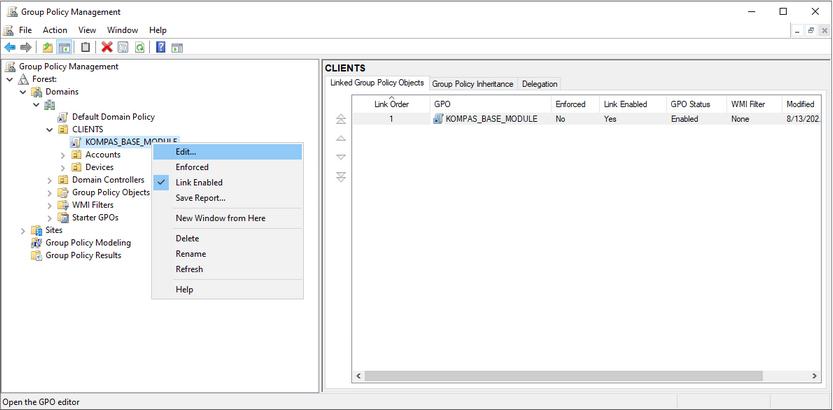Sort by the Link Order column header
This screenshot has width=833, height=410.
[x=392, y=104]
